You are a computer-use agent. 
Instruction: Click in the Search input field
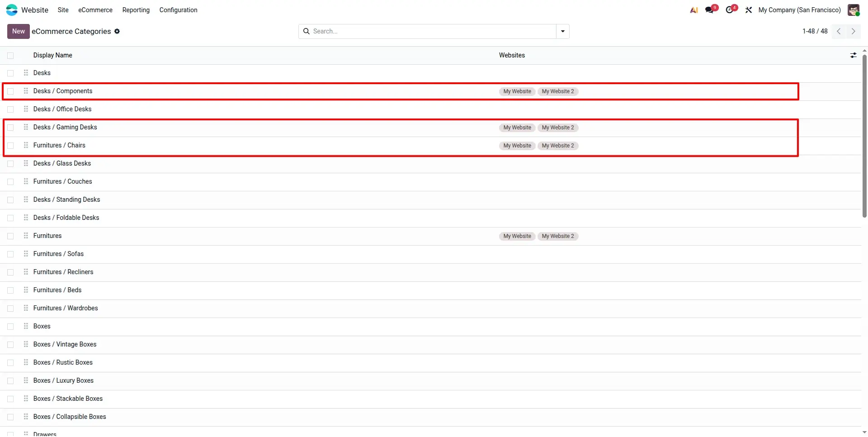pos(433,31)
